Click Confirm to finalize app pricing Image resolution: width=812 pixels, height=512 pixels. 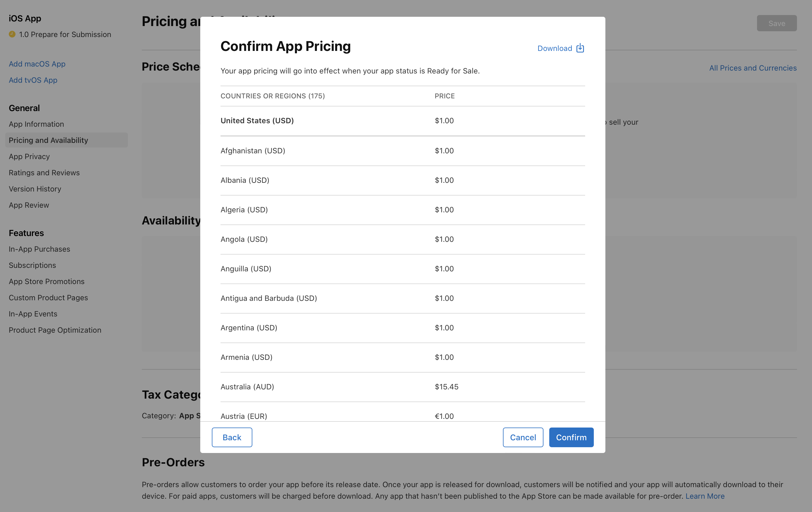569,437
